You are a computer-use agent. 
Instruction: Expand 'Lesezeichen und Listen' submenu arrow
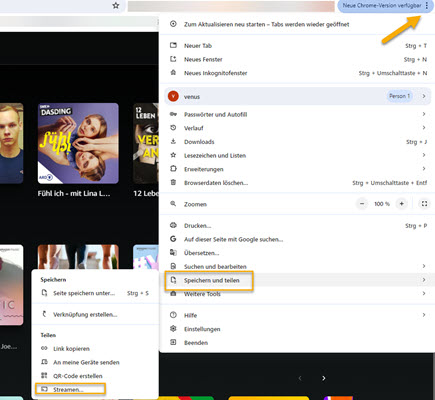coord(424,155)
